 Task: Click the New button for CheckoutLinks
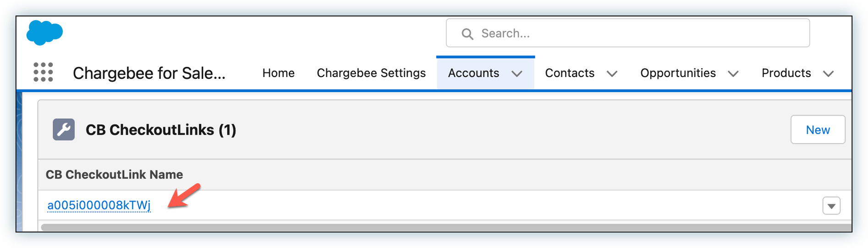click(x=818, y=130)
